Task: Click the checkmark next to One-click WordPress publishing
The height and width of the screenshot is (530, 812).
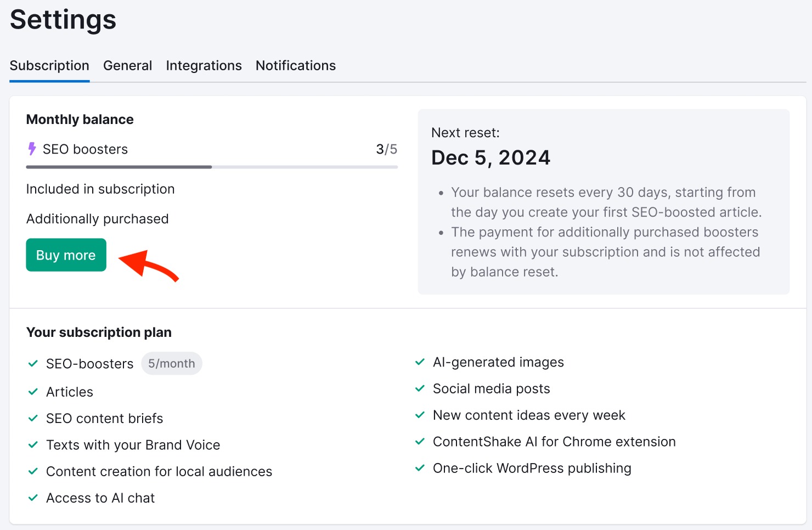Action: pyautogui.click(x=420, y=468)
